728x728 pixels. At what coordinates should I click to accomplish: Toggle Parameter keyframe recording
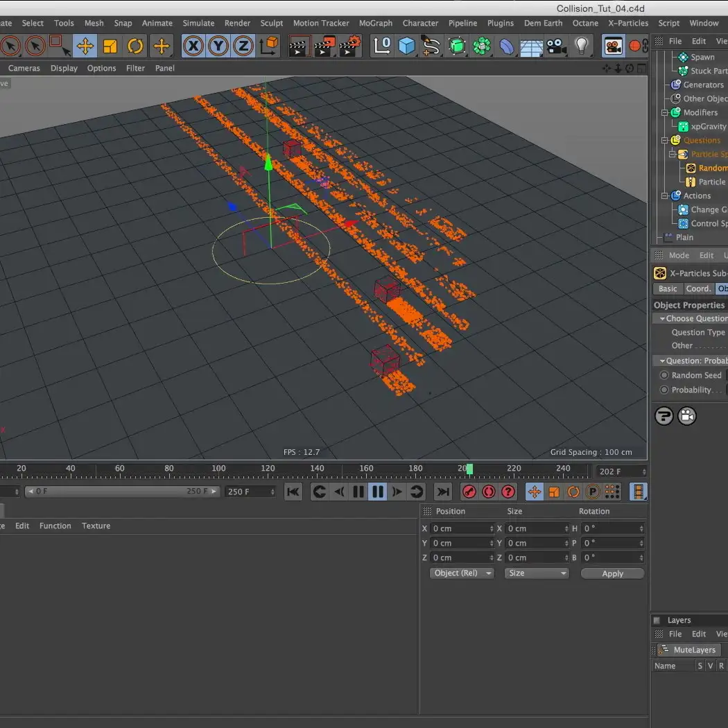[593, 492]
